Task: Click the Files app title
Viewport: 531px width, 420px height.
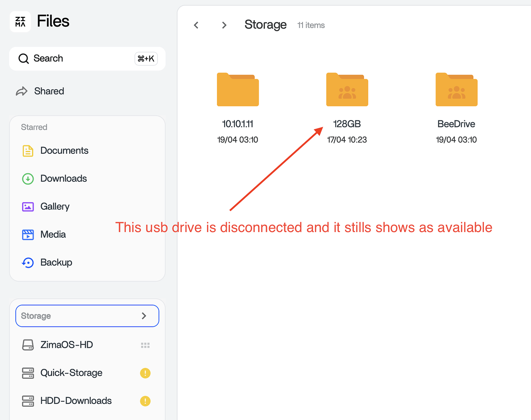Action: (x=53, y=21)
